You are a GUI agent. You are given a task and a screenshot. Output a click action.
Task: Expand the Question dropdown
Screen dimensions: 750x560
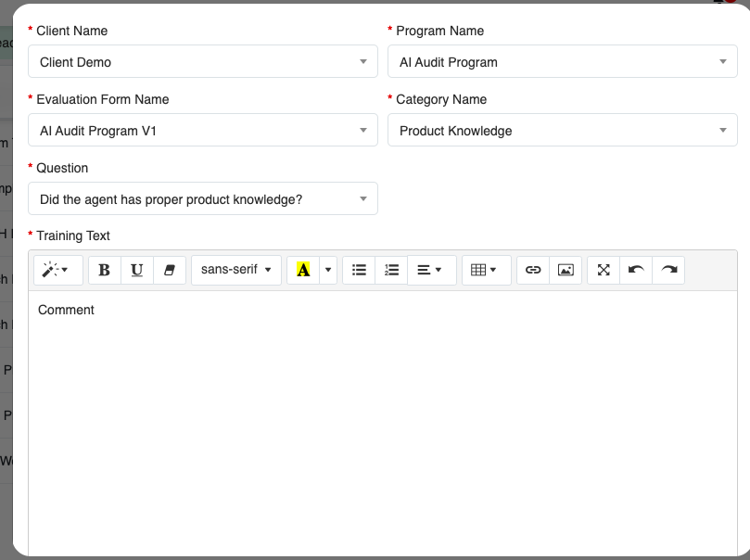tap(203, 199)
